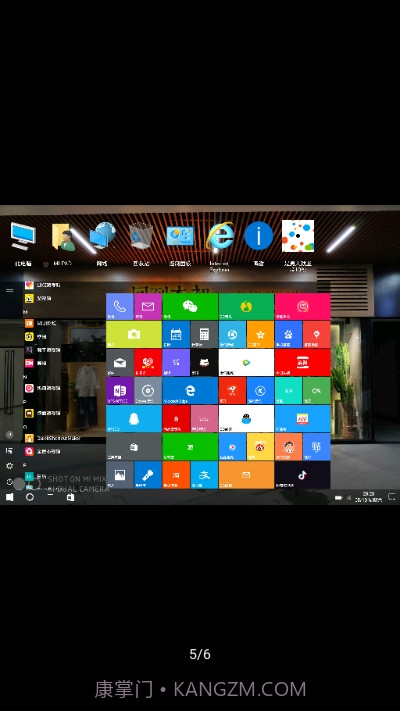Click the Windows Start button
The height and width of the screenshot is (711, 400).
click(x=9, y=497)
